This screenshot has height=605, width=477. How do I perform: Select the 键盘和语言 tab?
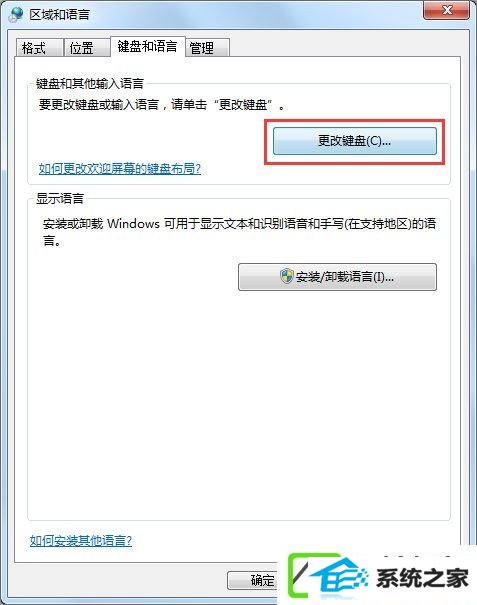click(147, 46)
